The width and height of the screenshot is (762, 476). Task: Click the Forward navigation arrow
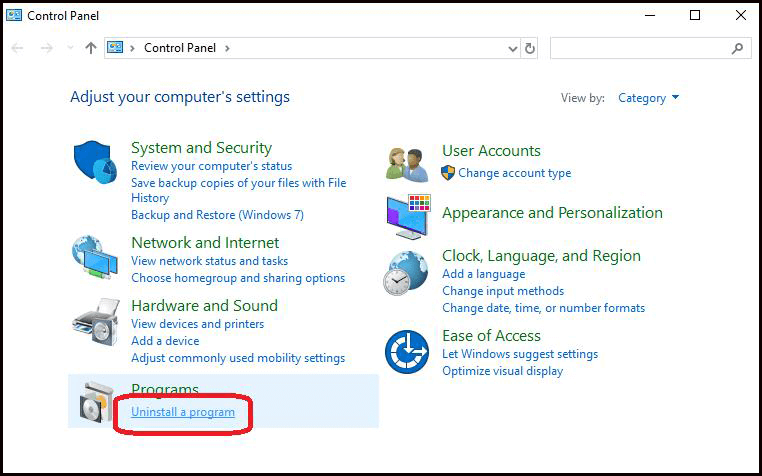[x=46, y=48]
